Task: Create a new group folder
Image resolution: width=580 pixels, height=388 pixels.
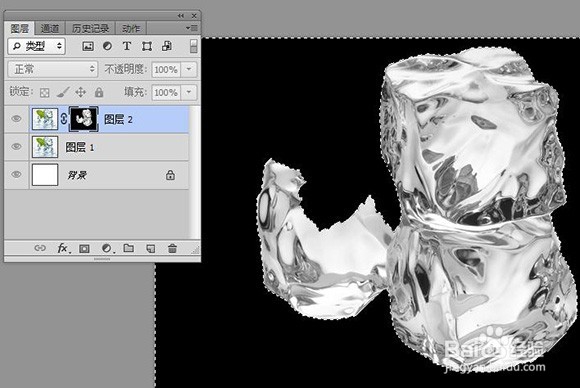Action: (x=128, y=248)
